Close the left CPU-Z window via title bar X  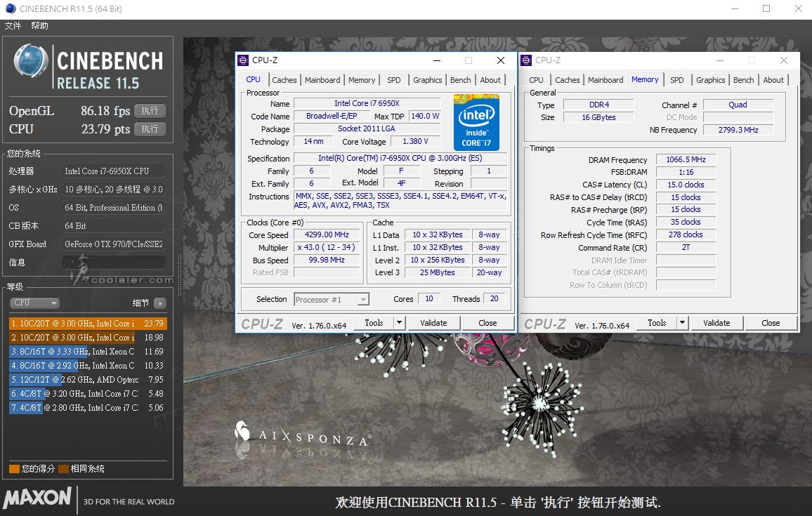pos(501,60)
